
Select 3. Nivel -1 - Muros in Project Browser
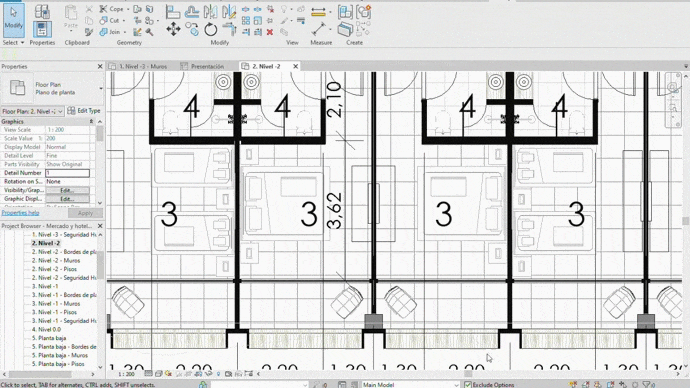click(x=56, y=304)
